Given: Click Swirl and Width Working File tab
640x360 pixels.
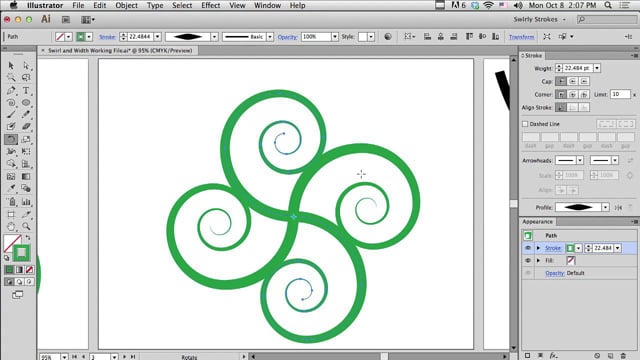Looking at the screenshot, I should coord(120,51).
